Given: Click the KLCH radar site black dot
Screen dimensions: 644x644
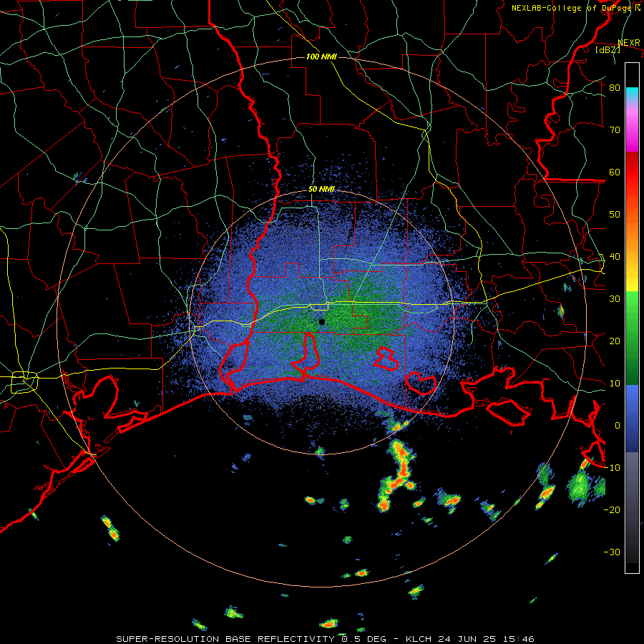Looking at the screenshot, I should click(x=322, y=322).
